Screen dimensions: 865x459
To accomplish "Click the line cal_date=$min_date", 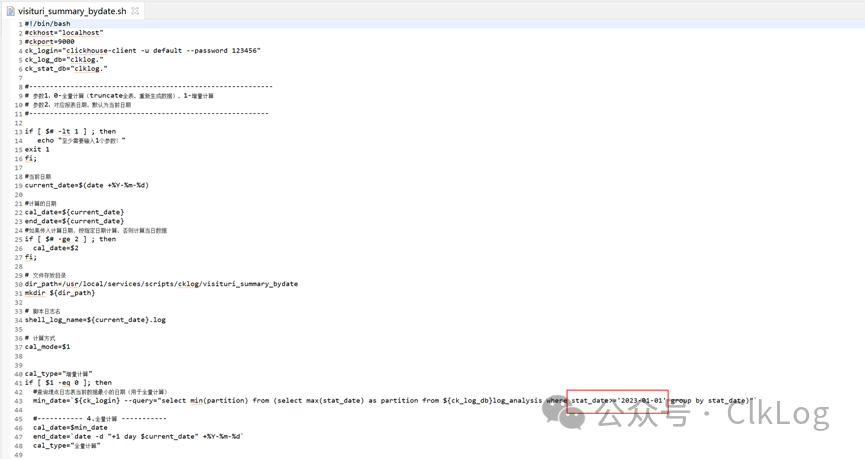I will (x=70, y=428).
